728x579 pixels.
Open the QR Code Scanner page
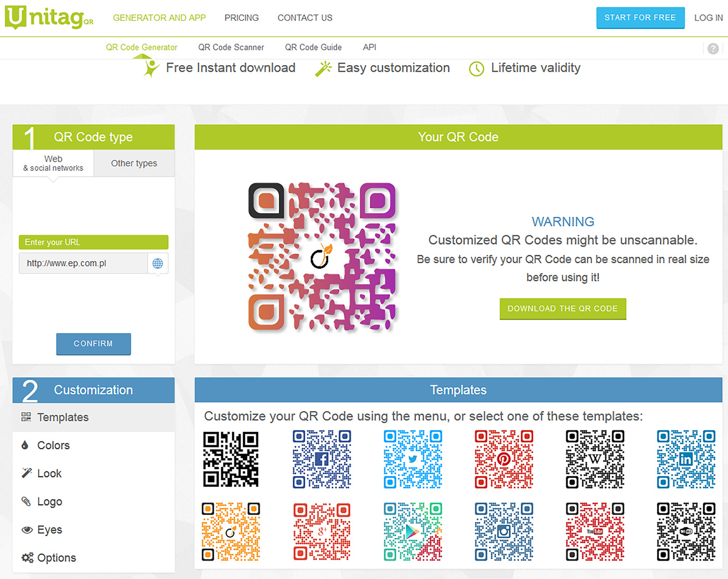(231, 47)
